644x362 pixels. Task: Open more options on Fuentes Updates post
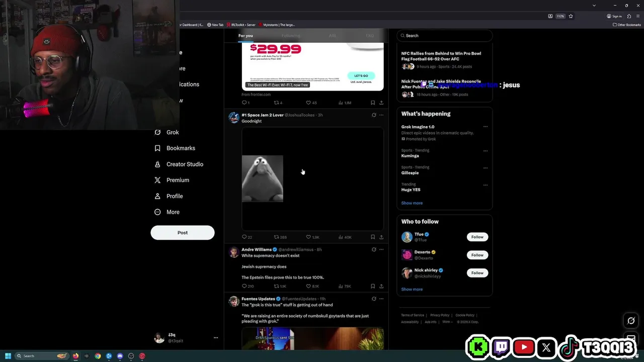click(381, 299)
